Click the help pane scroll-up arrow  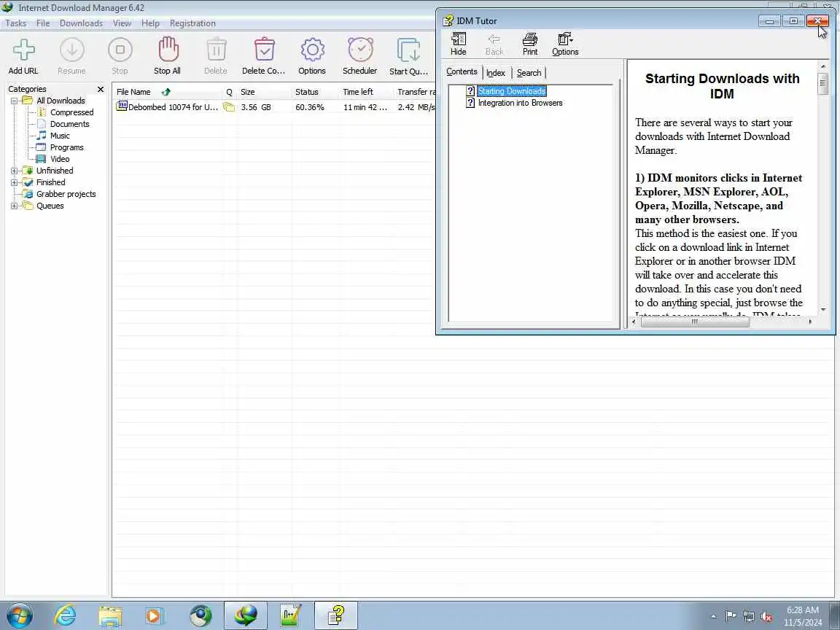[x=822, y=66]
